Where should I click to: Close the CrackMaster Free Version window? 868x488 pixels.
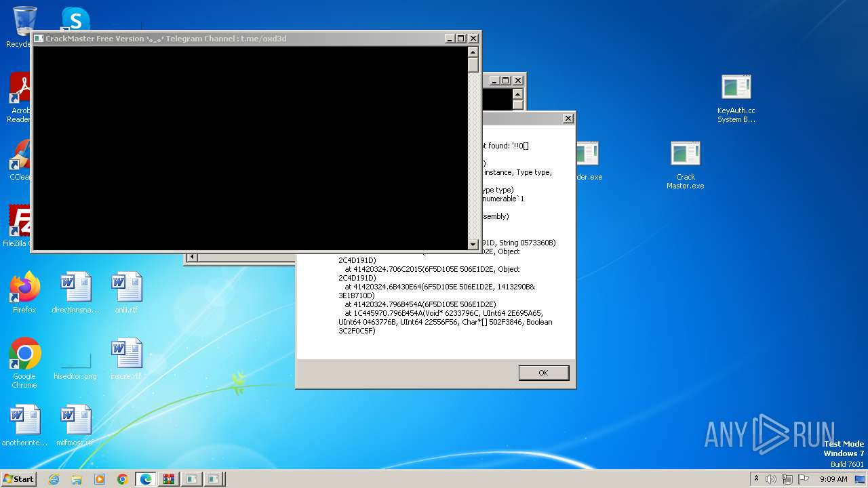tap(473, 39)
